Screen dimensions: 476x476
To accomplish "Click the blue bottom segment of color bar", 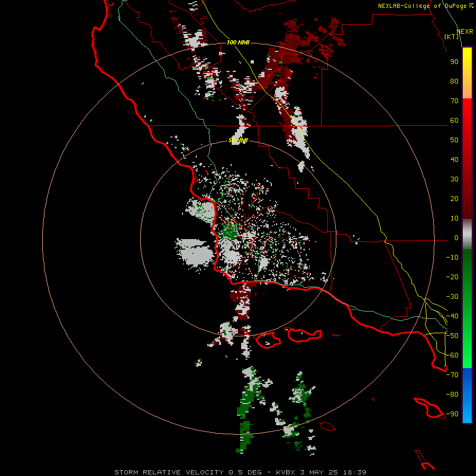I will coord(467,396).
